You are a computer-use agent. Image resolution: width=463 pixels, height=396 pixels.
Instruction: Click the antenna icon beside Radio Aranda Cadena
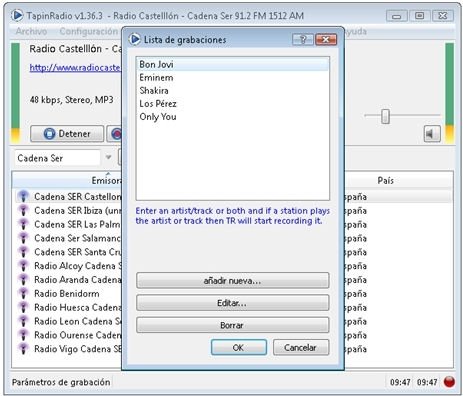(23, 279)
